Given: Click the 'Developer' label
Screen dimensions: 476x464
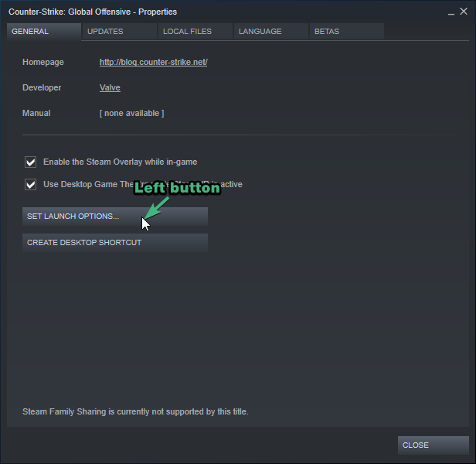Looking at the screenshot, I should click(x=42, y=87).
